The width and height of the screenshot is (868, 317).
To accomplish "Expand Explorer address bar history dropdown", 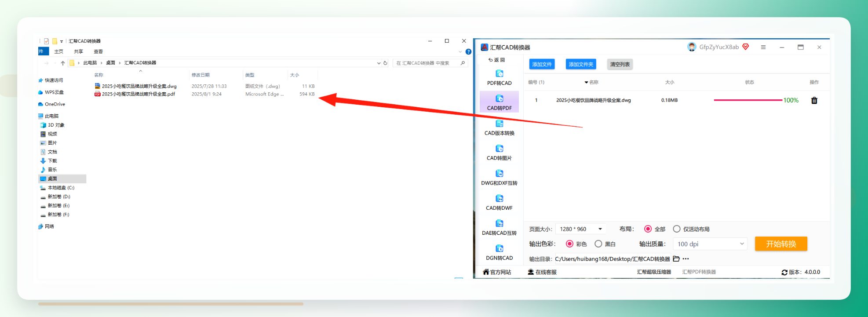I will 379,63.
